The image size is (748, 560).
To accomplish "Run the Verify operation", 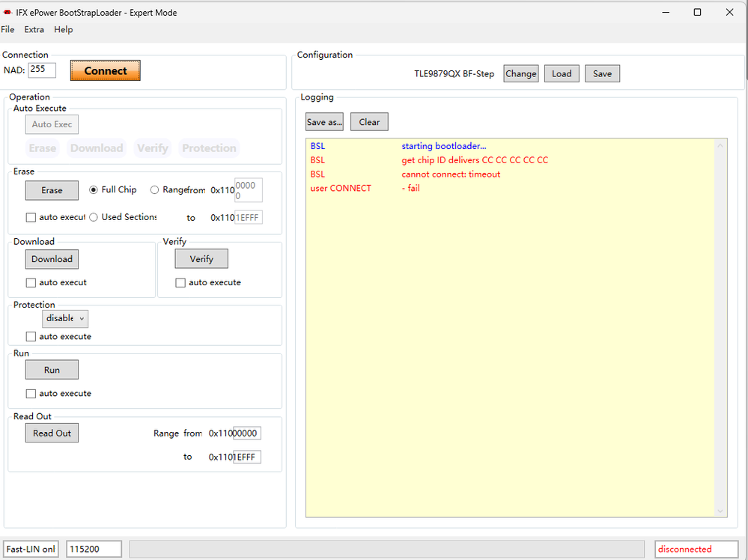I will (x=201, y=258).
